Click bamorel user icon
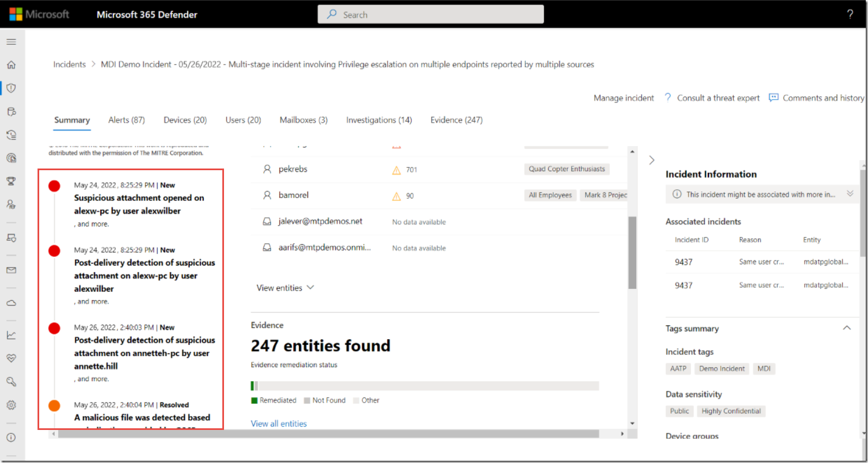The image size is (868, 463). point(267,195)
